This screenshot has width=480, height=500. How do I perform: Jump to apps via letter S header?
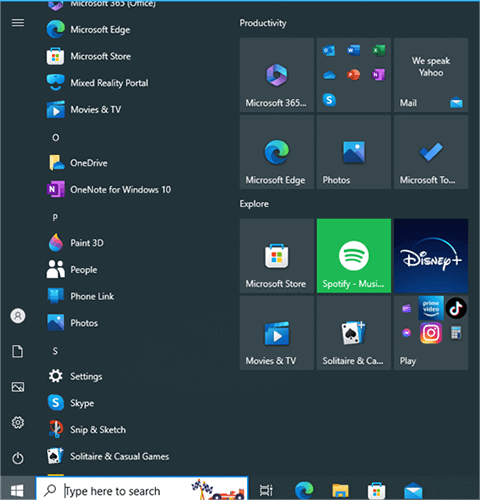point(55,351)
